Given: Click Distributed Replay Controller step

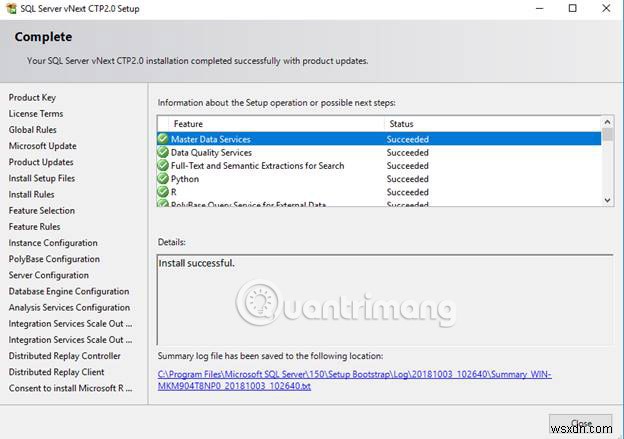Looking at the screenshot, I should tap(64, 356).
